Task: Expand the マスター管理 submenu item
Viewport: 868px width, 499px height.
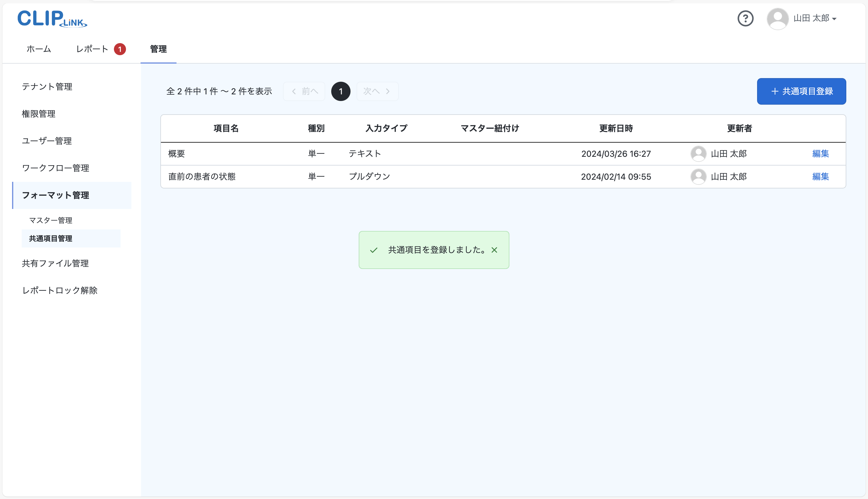Action: coord(51,220)
